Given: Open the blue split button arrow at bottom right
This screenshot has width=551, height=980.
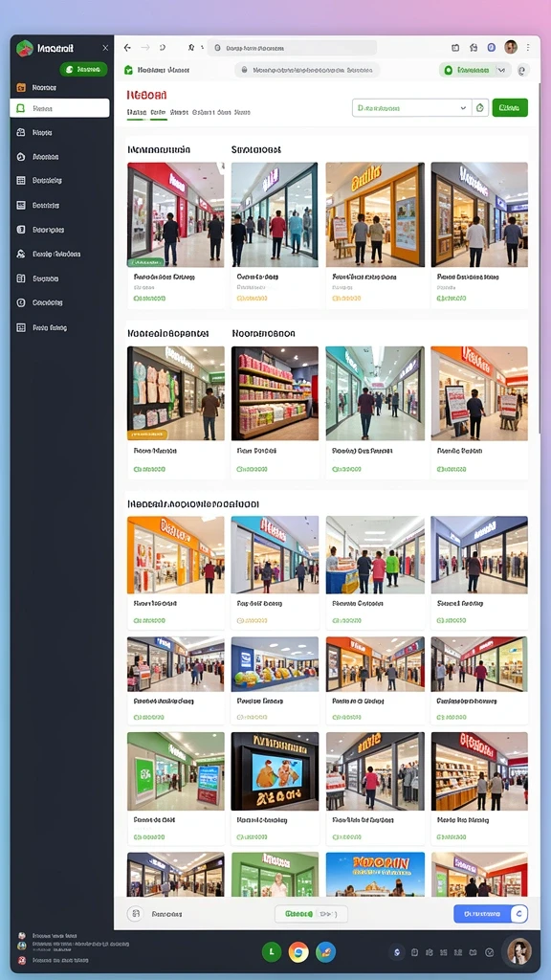Looking at the screenshot, I should 518,914.
